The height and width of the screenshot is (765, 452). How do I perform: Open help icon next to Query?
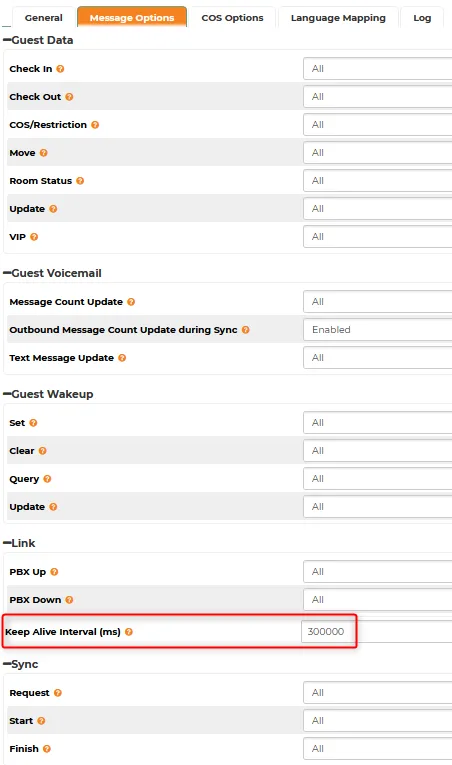47,479
